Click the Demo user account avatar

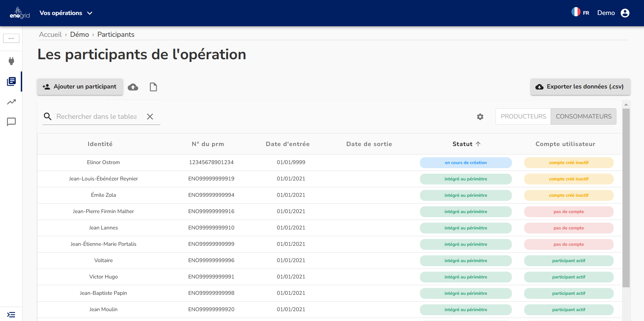pyautogui.click(x=625, y=13)
